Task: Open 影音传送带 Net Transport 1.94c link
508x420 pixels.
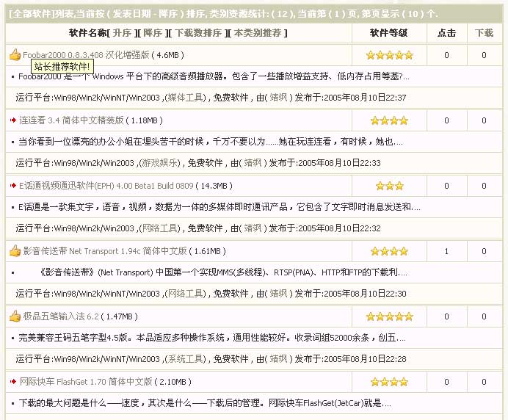Action: tap(105, 251)
